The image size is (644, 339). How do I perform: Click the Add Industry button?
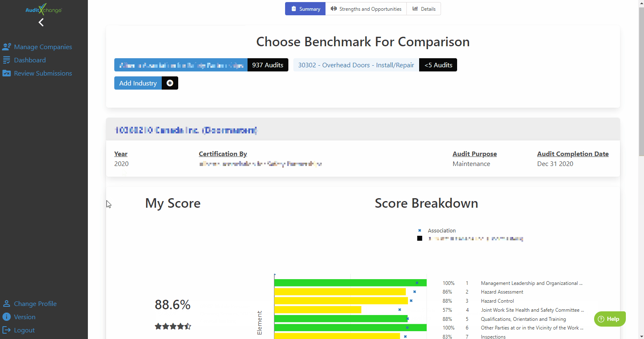click(138, 83)
